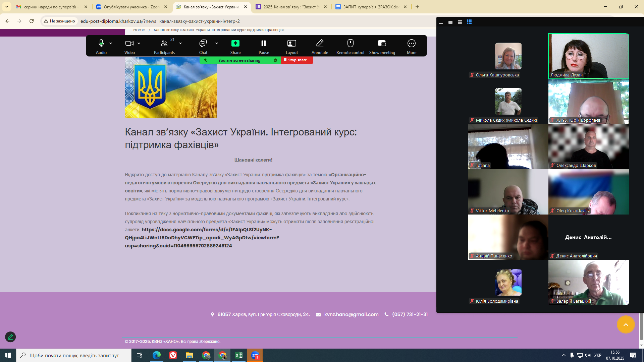Toggle camera with Video button
Viewport: 644px width, 362px height.
[129, 44]
